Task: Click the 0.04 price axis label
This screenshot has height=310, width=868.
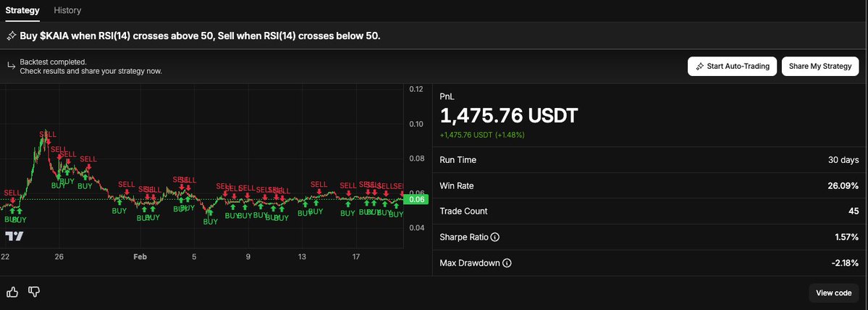Action: click(x=416, y=228)
